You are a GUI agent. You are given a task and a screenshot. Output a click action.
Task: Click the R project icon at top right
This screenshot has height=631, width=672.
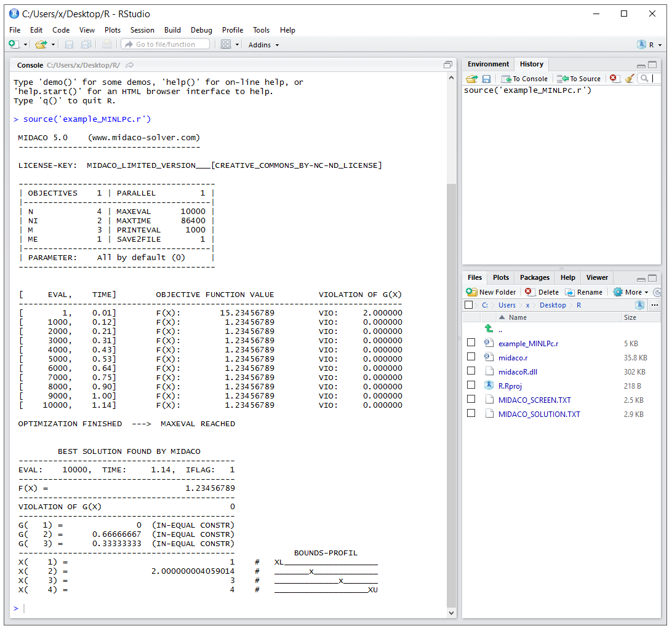click(642, 44)
